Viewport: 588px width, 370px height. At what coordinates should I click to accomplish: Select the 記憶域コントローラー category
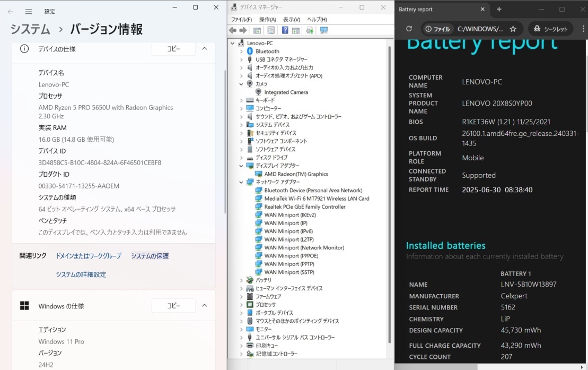(276, 354)
